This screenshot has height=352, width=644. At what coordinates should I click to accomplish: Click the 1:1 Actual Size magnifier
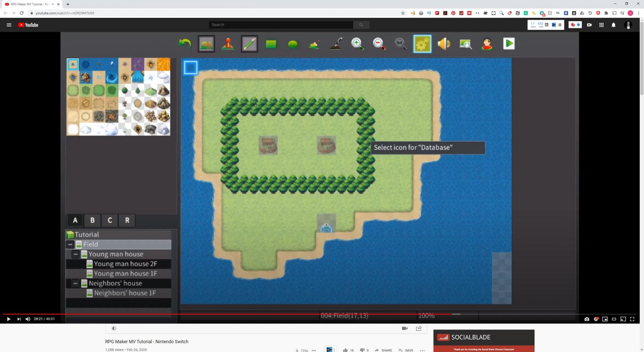point(400,44)
